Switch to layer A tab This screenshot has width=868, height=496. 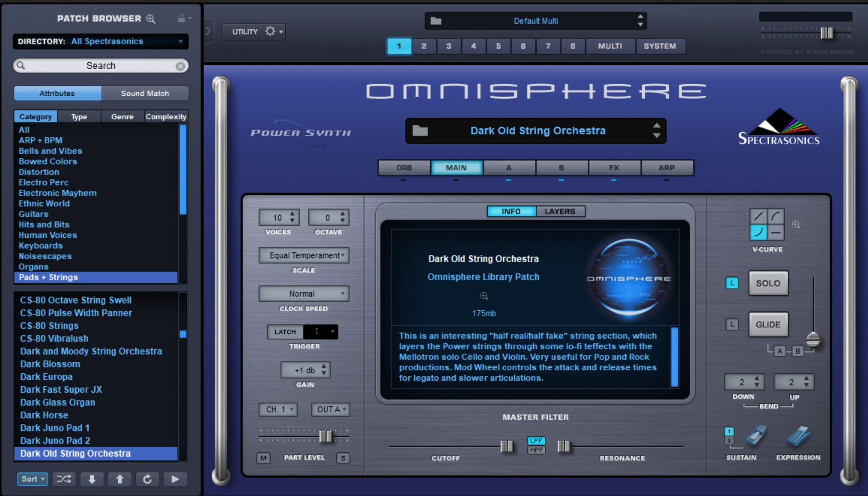point(509,168)
